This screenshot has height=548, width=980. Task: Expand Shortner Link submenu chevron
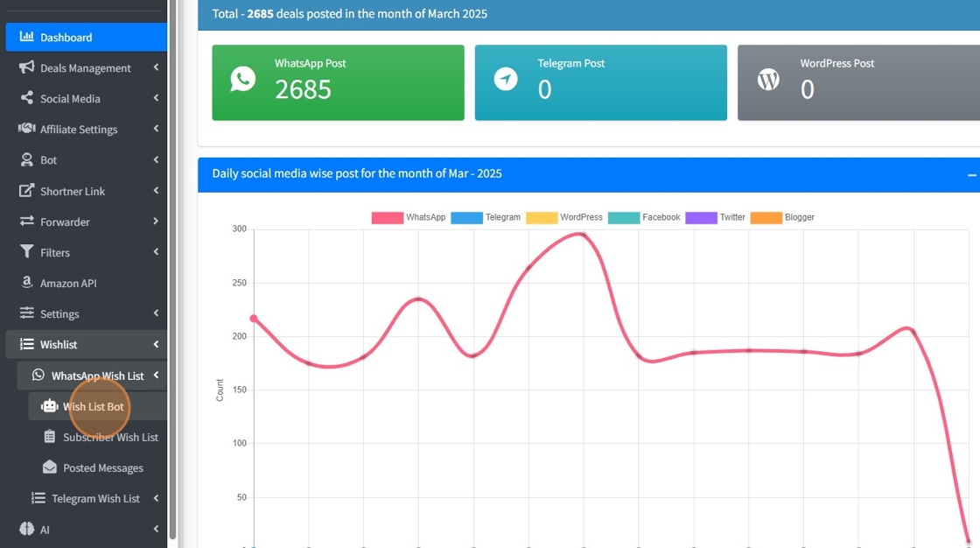(x=156, y=190)
